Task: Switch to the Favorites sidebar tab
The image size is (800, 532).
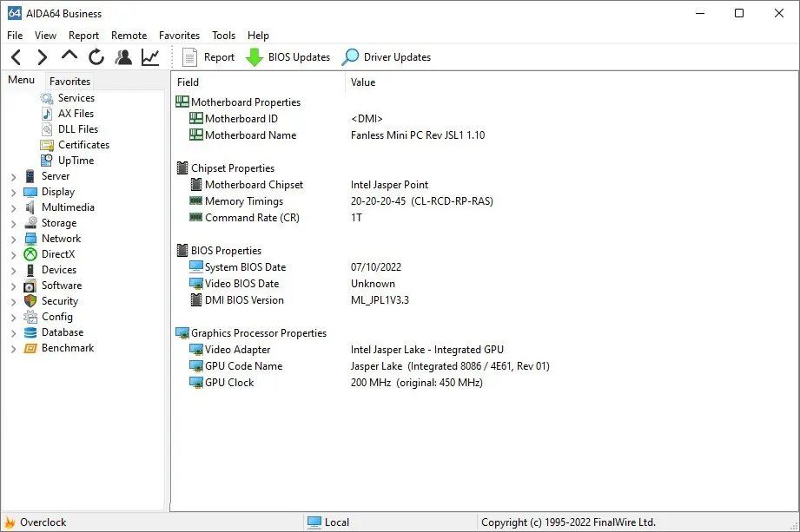Action: tap(69, 82)
